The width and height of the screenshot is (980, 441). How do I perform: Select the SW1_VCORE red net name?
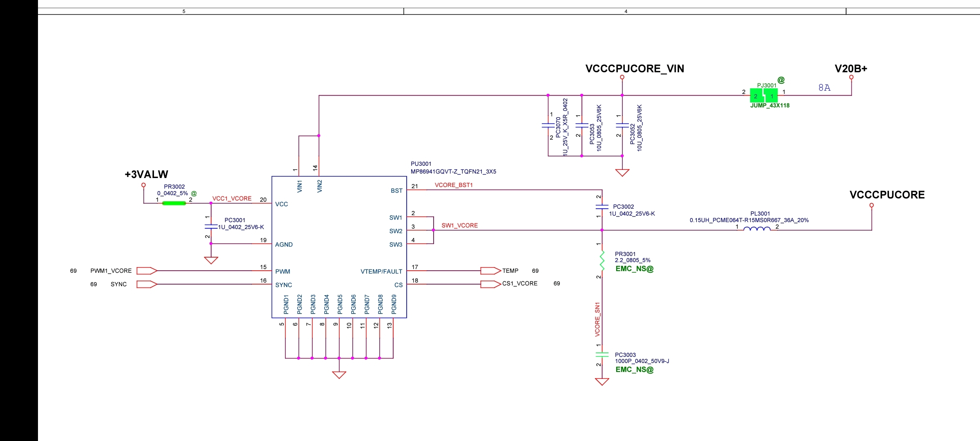click(x=459, y=225)
